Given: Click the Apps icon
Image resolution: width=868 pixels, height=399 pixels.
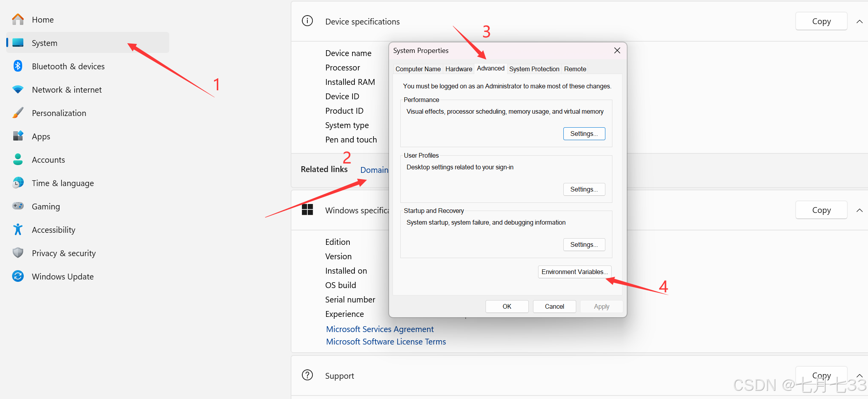Looking at the screenshot, I should [18, 136].
